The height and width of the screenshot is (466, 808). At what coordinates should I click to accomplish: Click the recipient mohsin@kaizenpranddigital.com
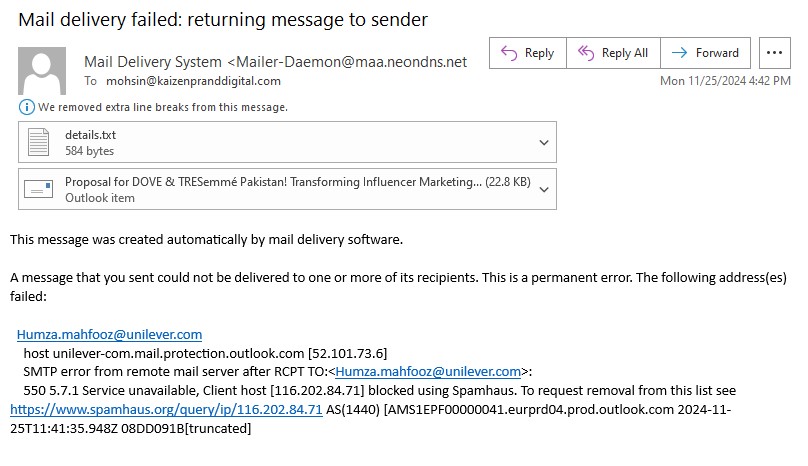pos(193,81)
